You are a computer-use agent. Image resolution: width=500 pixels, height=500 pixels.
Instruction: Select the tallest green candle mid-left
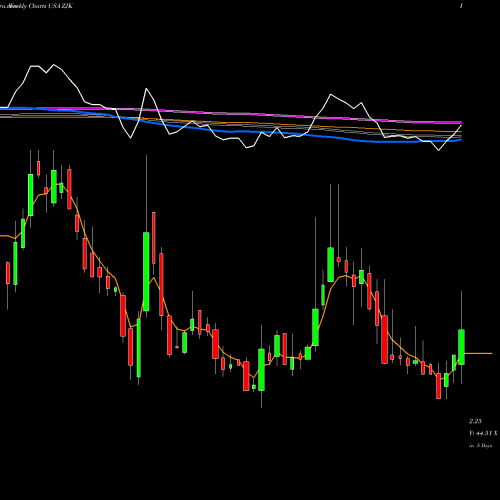click(x=146, y=272)
